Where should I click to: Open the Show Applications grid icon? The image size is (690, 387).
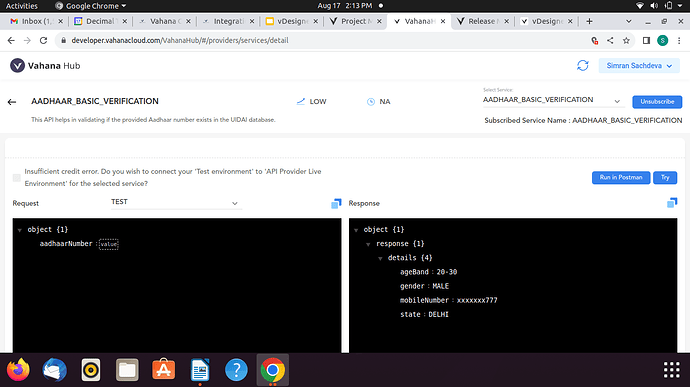(672, 370)
